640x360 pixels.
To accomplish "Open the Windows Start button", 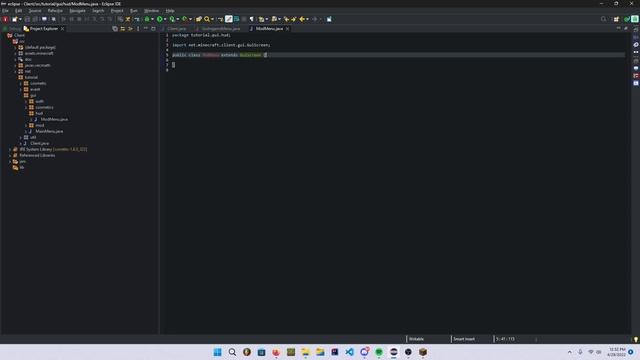I will coord(218,352).
